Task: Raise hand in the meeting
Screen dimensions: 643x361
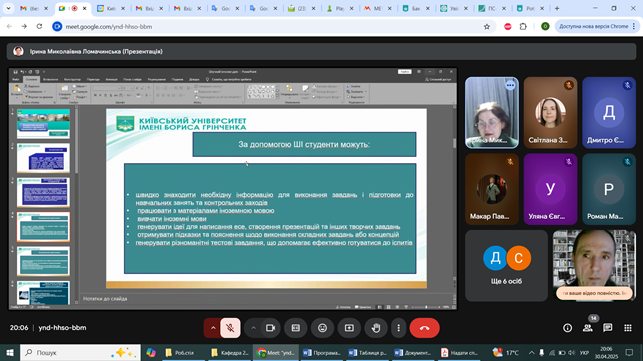Action: coord(376,328)
